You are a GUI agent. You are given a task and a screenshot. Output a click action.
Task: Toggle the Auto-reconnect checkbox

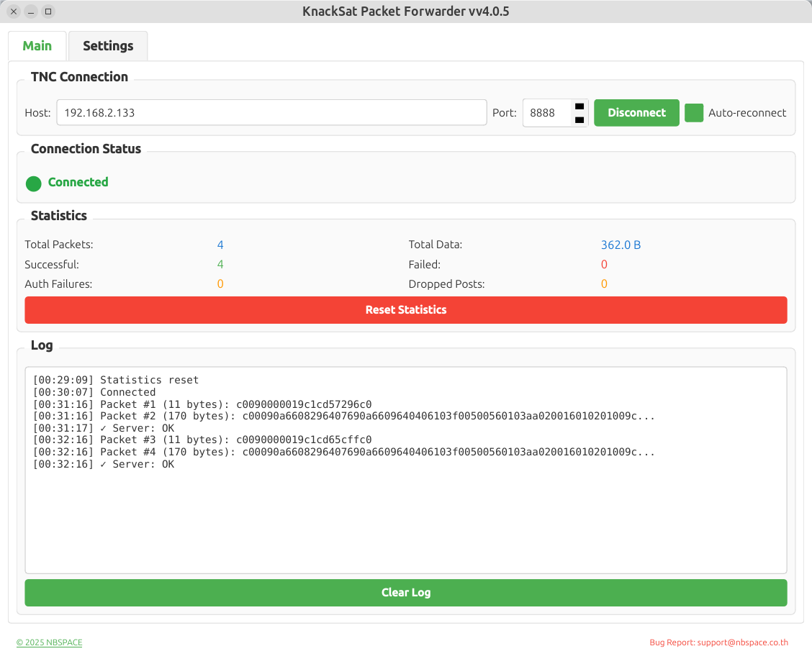pyautogui.click(x=694, y=113)
